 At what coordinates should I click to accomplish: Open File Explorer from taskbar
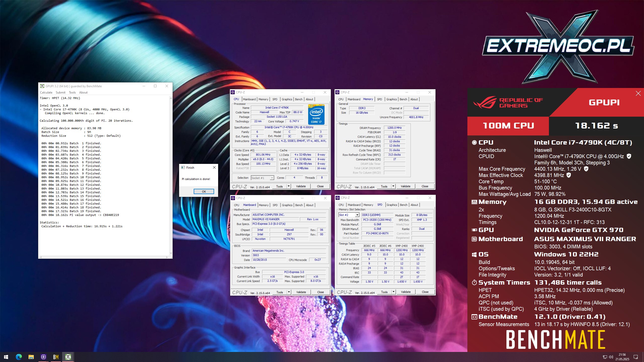pos(31,357)
